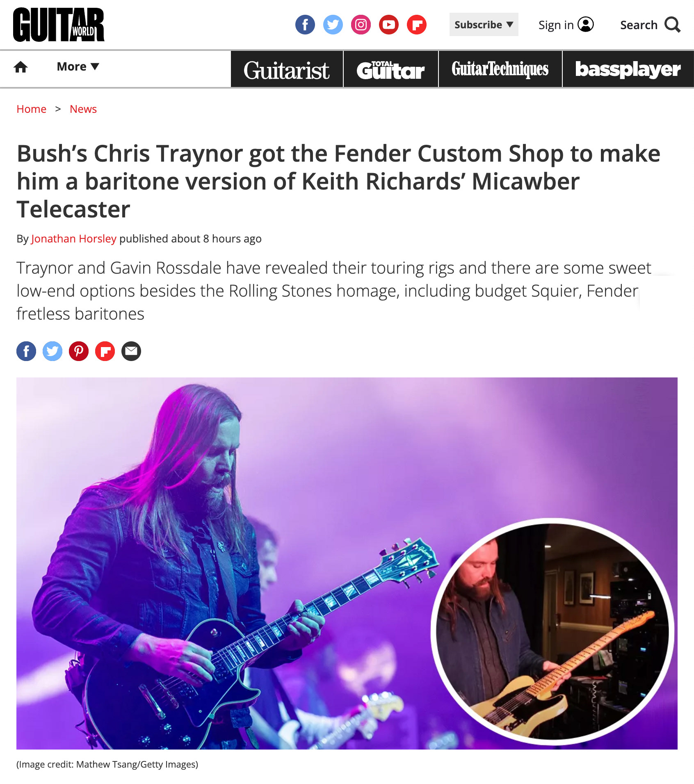Go to the home icon in navbar

click(x=21, y=67)
